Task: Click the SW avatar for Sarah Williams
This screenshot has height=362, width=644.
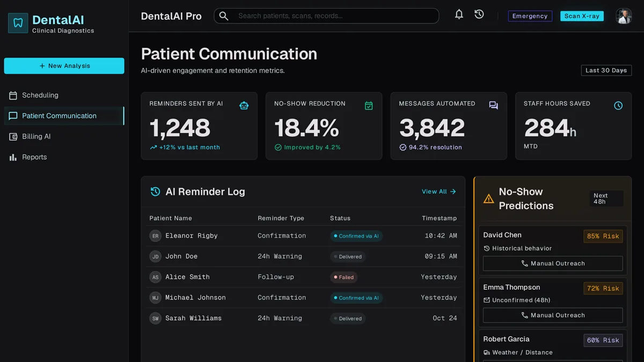Action: tap(155, 318)
